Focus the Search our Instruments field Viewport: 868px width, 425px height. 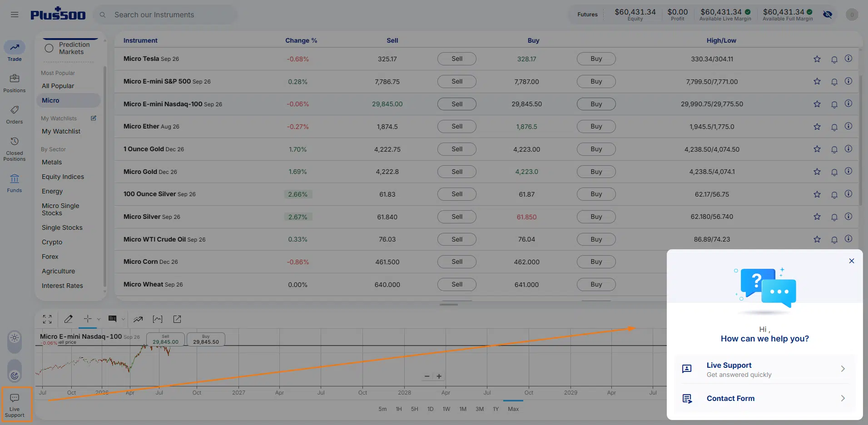165,15
